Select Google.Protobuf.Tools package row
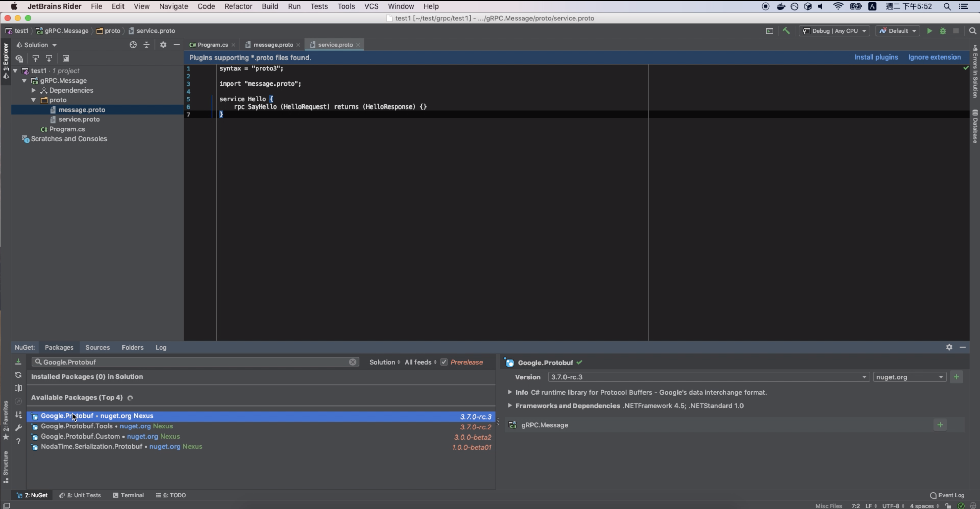 click(x=261, y=426)
